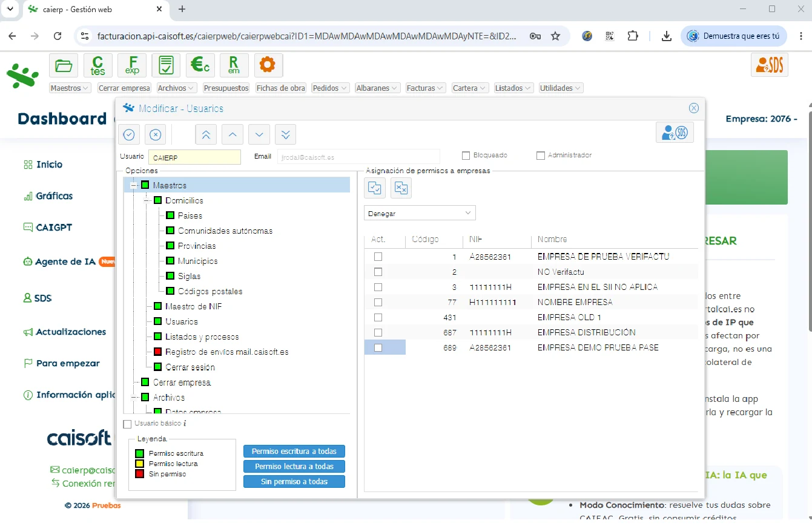The height and width of the screenshot is (529, 812).
Task: Click 'Permiso escritura a todas' button
Action: coord(294,452)
